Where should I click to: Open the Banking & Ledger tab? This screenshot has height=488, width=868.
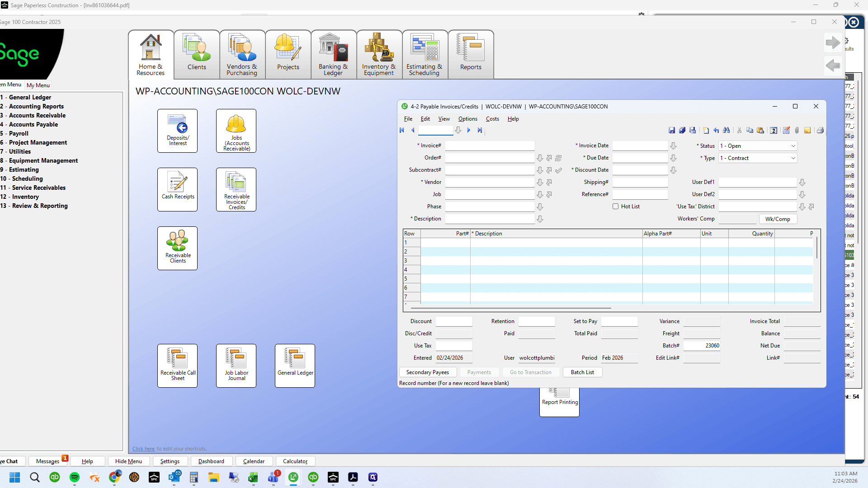click(334, 55)
